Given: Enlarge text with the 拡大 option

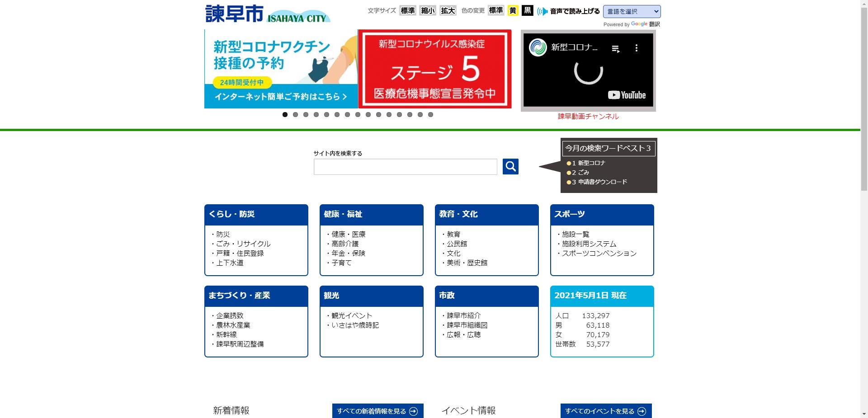Looking at the screenshot, I should tap(447, 10).
